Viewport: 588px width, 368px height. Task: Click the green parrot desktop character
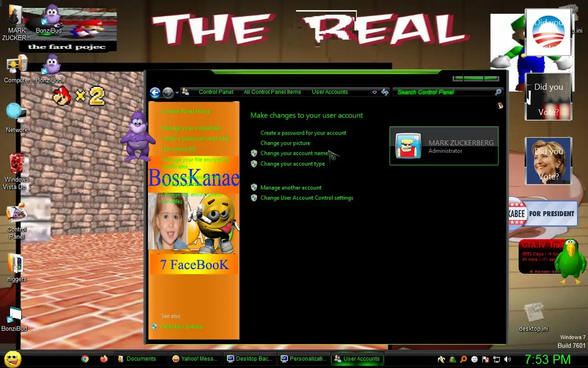click(x=571, y=262)
